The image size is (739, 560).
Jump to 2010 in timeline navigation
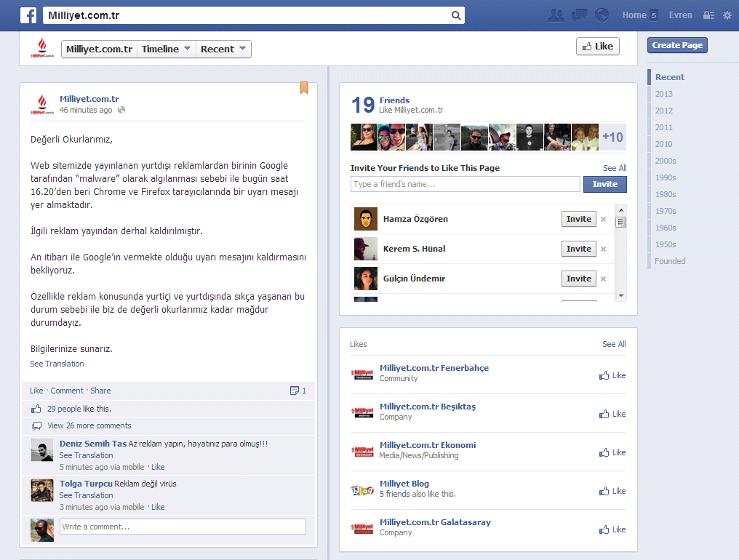pos(663,144)
